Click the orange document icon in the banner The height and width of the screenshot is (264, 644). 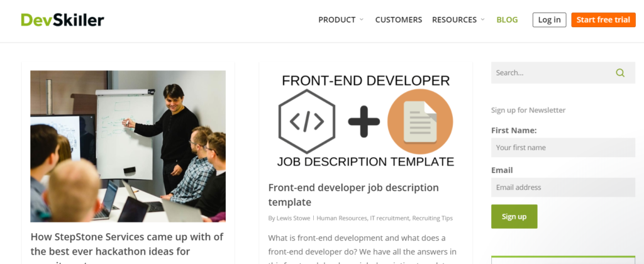(420, 121)
